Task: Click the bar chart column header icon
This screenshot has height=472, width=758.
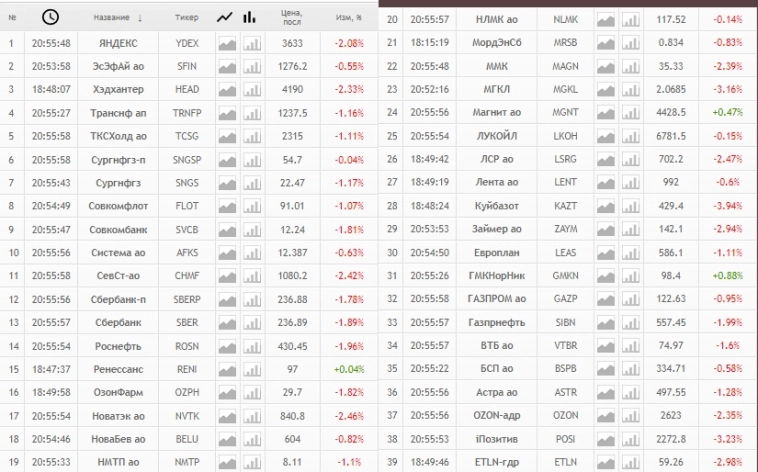Action: click(x=249, y=17)
